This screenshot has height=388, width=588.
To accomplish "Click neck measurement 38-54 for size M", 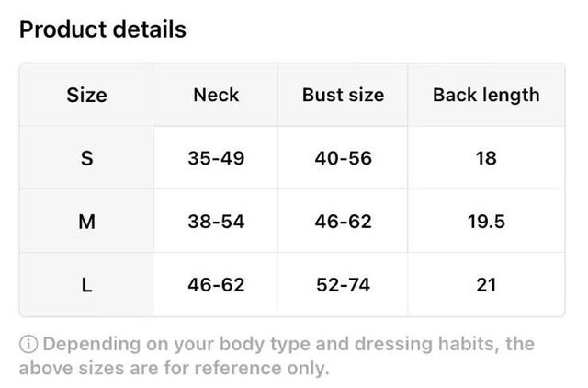I will click(x=216, y=222).
